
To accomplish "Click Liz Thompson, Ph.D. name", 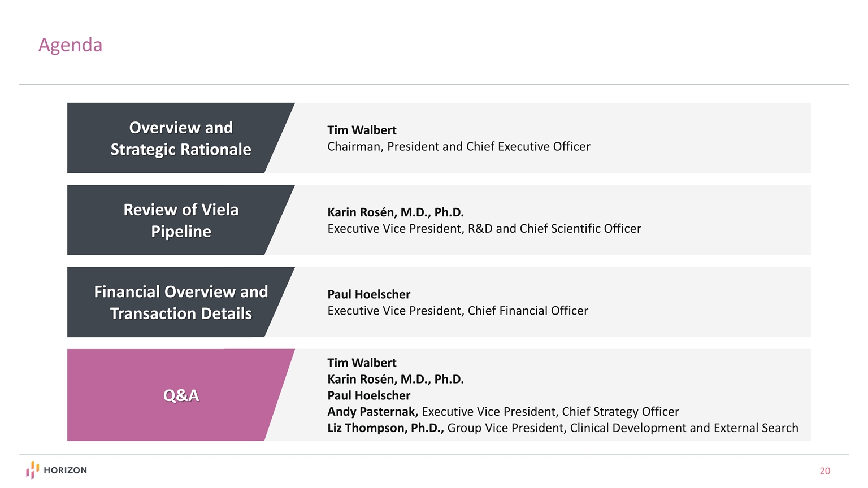I will 385,428.
